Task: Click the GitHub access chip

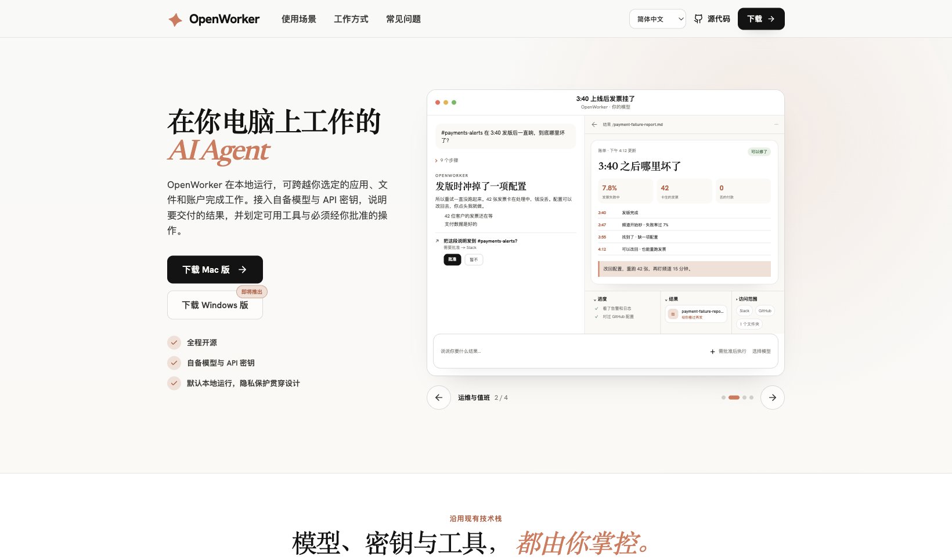Action: point(765,311)
